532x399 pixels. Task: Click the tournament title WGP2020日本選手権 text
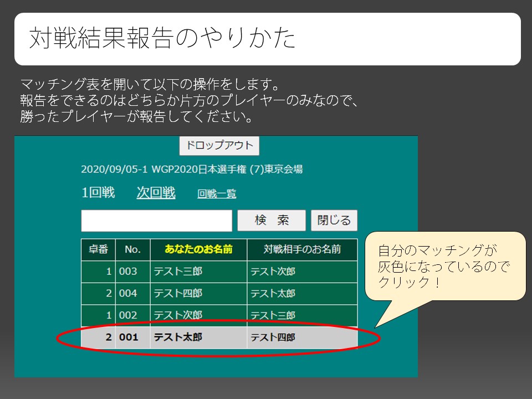click(199, 170)
